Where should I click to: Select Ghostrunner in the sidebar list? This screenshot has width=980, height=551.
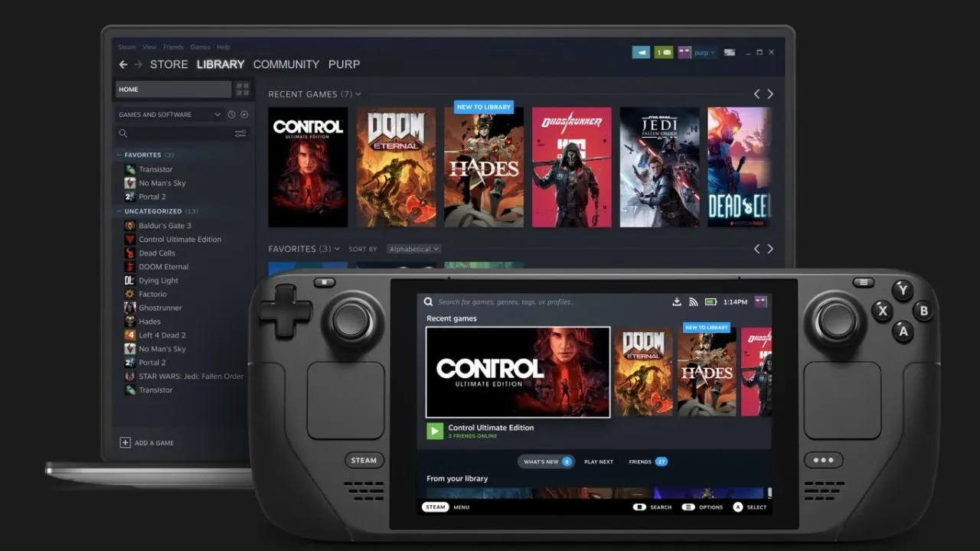pos(153,308)
